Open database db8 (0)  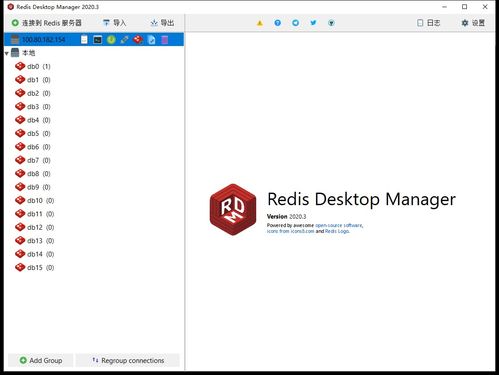coord(33,174)
